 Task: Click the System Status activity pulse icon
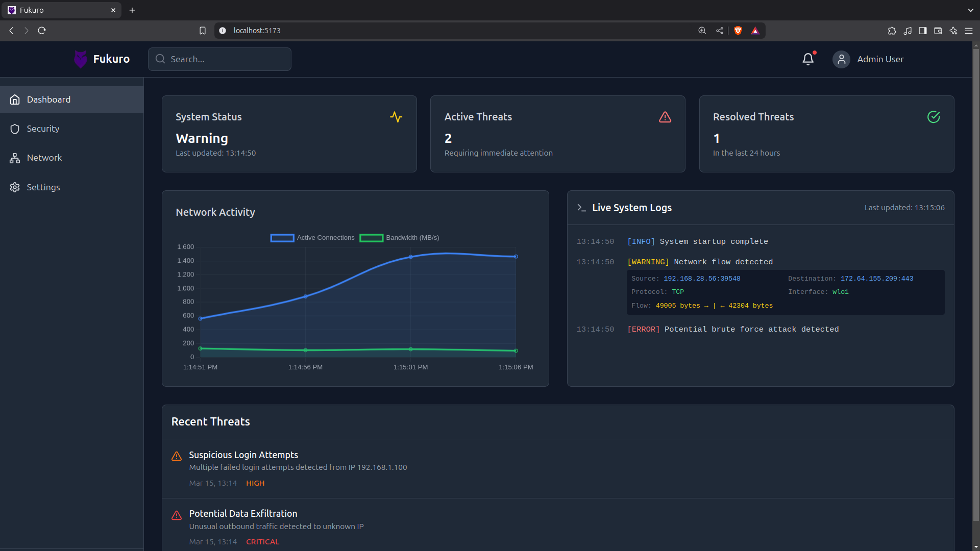coord(396,117)
